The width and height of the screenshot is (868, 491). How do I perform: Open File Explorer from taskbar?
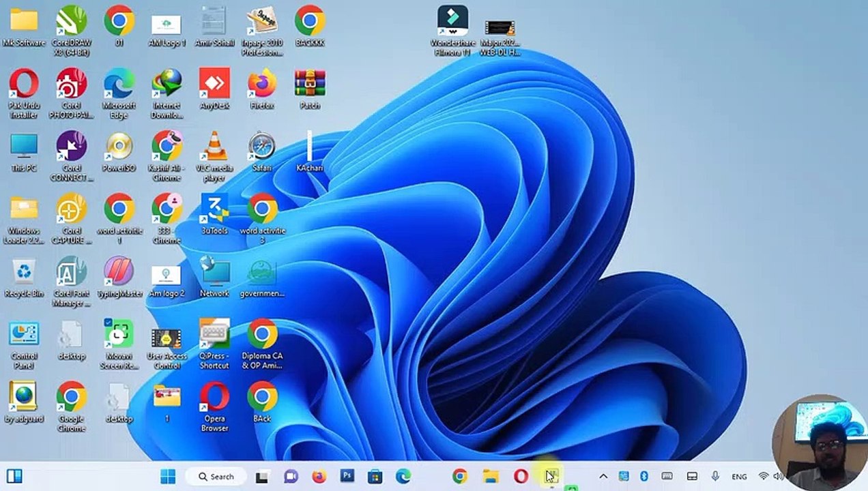tap(491, 477)
